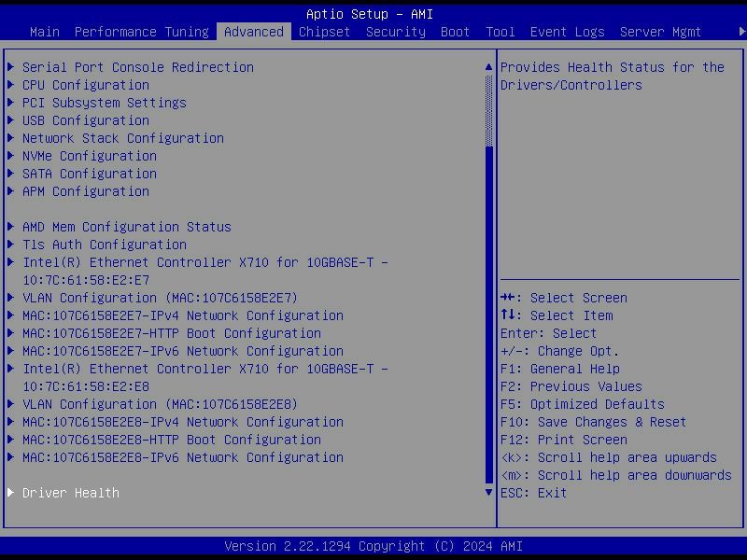
Task: Open VLAN Configuration for MAC 107C6158E2E7
Action: [160, 298]
